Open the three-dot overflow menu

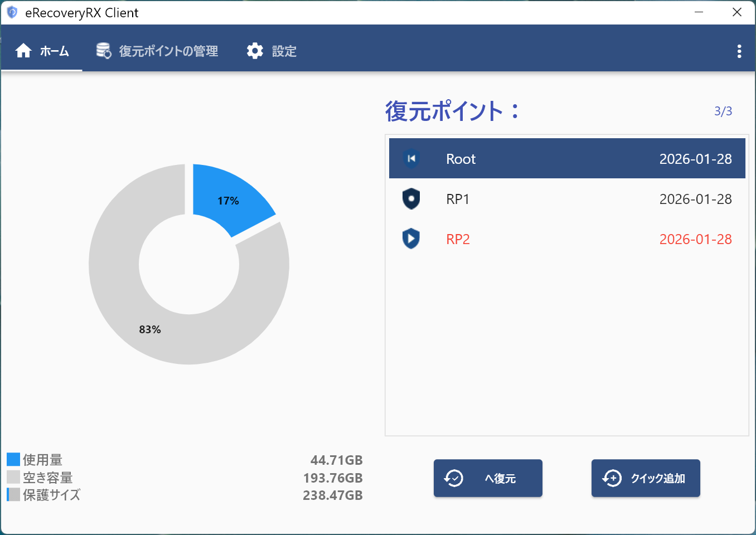[x=739, y=51]
